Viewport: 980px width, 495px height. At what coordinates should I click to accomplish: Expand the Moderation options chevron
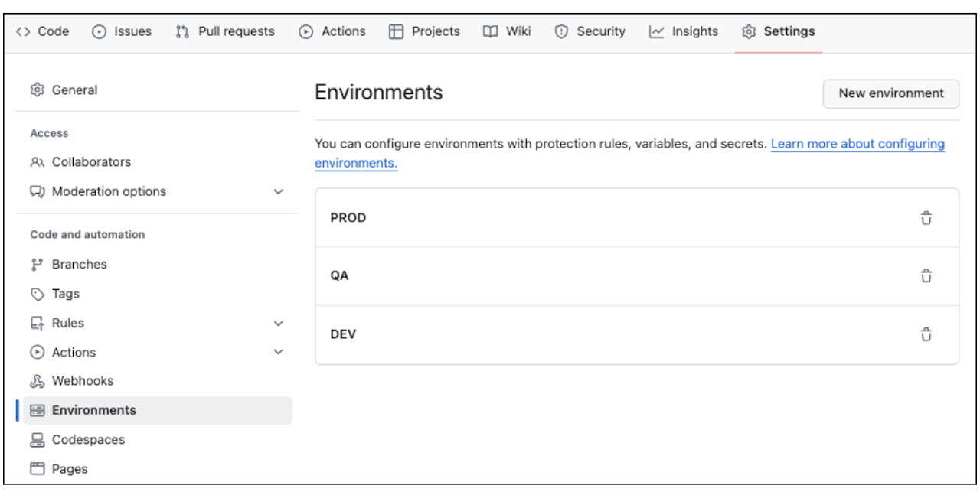coord(279,192)
